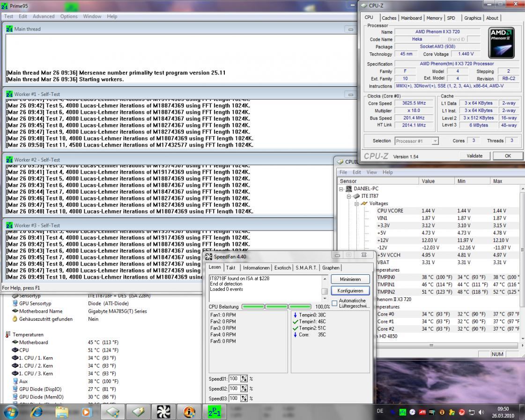Click the CPUID hardware monitor title icon
Viewport: 525px width, 420px height.
coord(340,162)
